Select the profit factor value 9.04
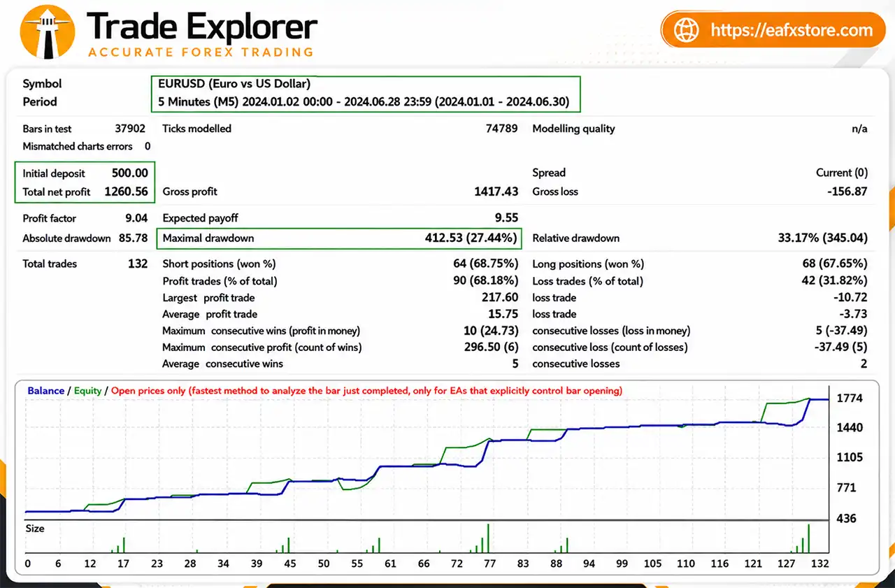895x588 pixels. point(136,219)
